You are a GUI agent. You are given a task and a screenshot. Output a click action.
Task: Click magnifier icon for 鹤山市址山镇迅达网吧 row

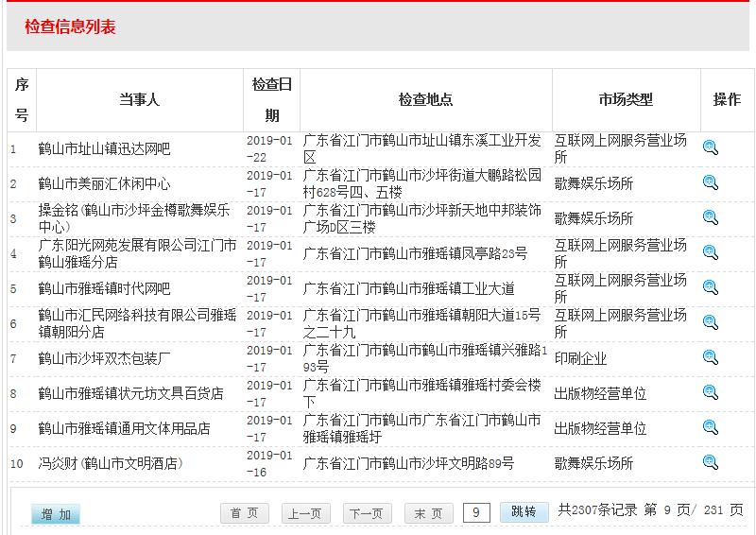pos(711,147)
